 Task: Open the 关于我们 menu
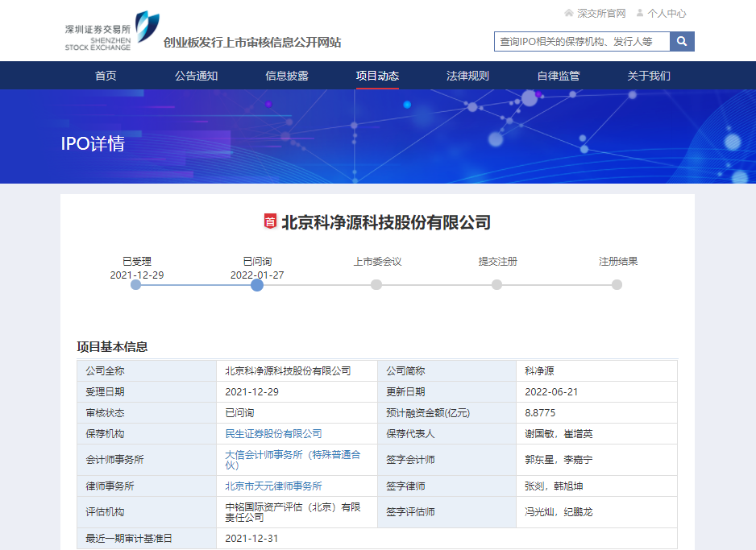[649, 76]
